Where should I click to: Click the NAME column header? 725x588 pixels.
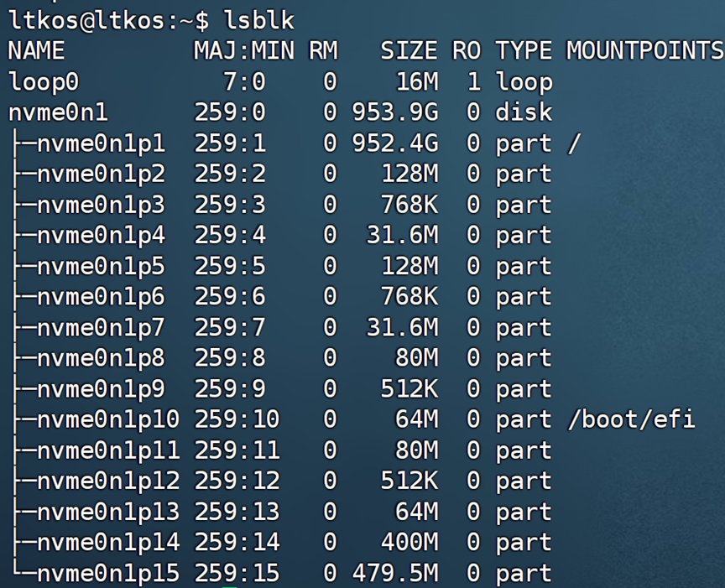tap(36, 51)
